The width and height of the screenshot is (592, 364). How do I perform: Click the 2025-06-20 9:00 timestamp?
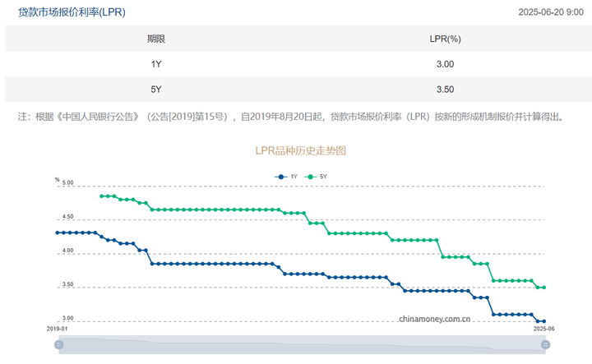coord(550,12)
